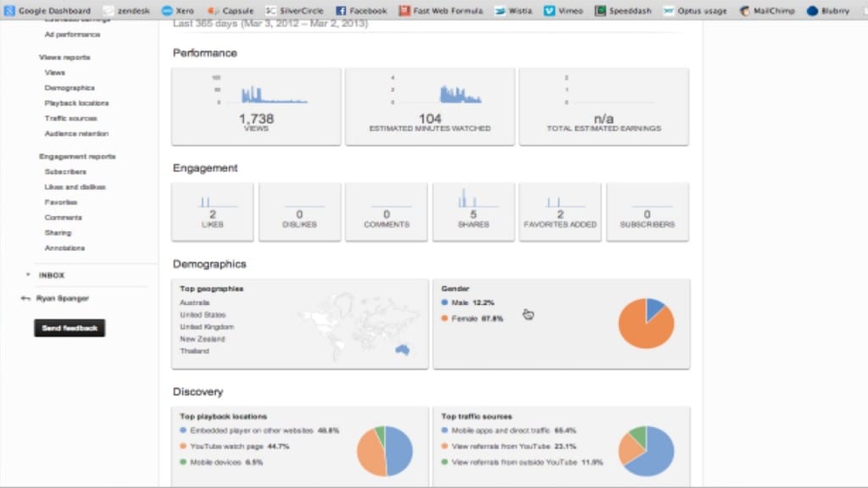Click the Send feedback button
Image resolution: width=868 pixels, height=488 pixels.
(x=70, y=328)
